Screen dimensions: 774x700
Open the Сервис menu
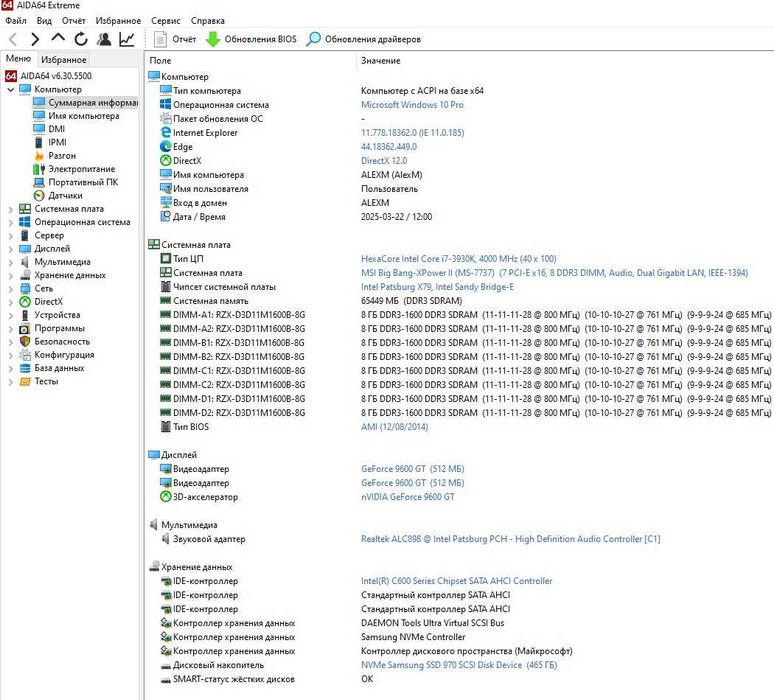coord(165,21)
